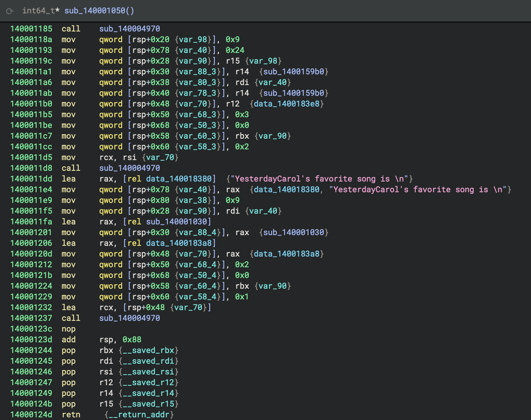
Task: Select the __saved_r15 variable on pop r15
Action: (x=148, y=404)
